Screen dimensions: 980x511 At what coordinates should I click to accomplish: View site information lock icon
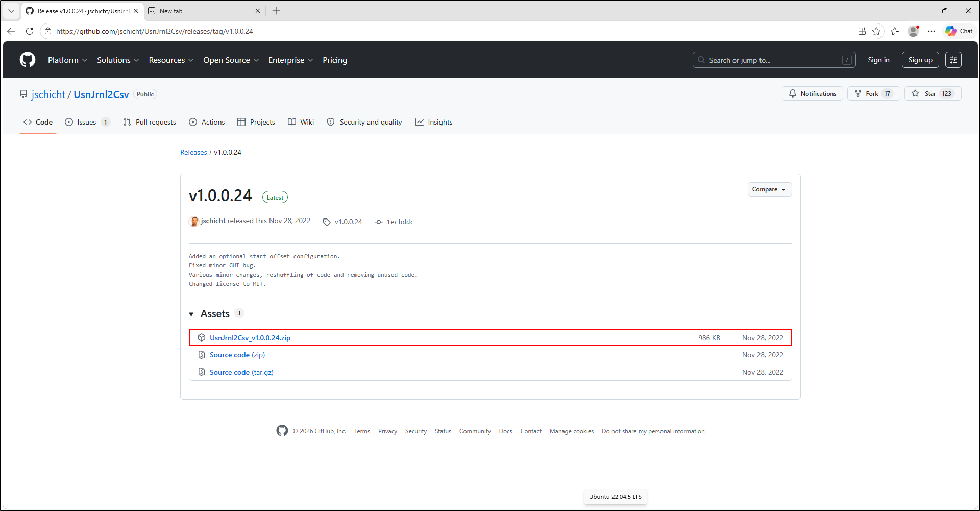pyautogui.click(x=48, y=31)
